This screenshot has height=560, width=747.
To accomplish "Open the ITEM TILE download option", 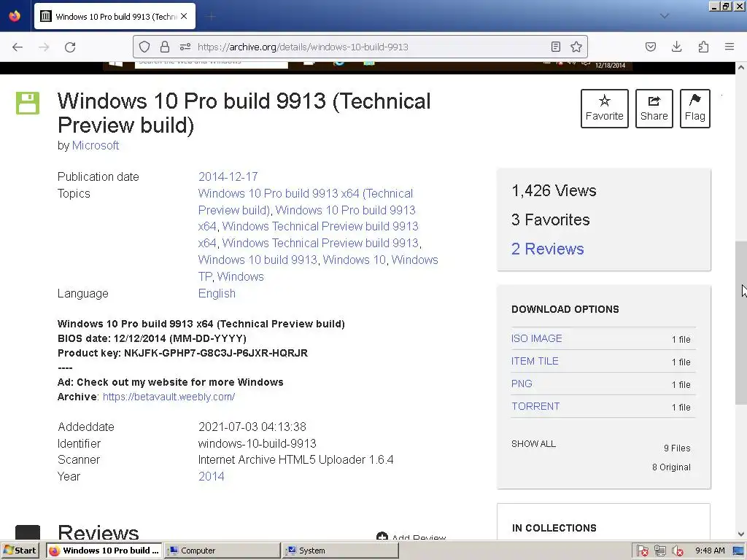I will point(535,362).
